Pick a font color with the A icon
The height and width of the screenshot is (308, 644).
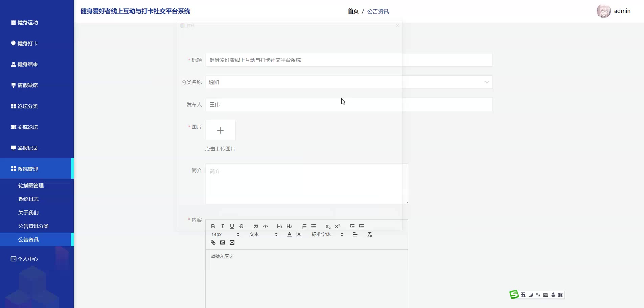point(289,234)
